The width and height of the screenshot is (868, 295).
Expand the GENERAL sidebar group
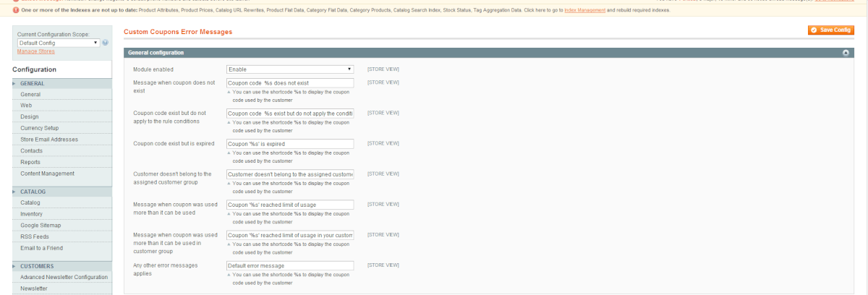pos(61,83)
